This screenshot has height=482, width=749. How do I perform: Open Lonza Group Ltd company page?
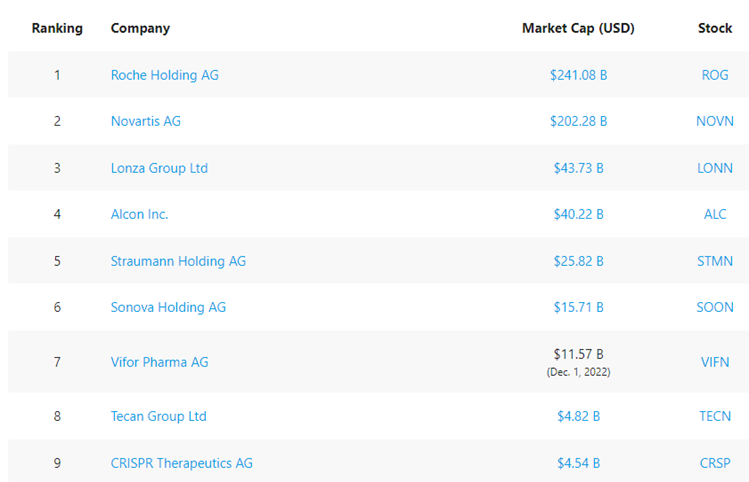(159, 168)
